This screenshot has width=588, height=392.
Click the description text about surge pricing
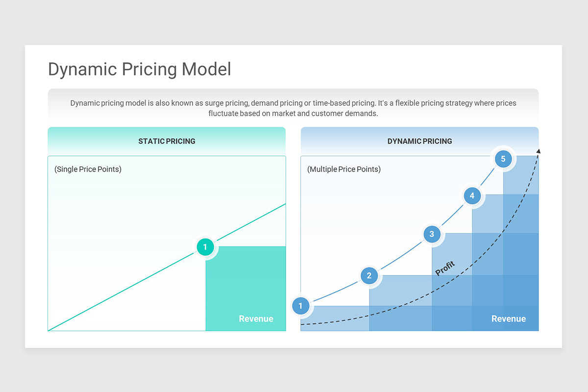coord(293,108)
